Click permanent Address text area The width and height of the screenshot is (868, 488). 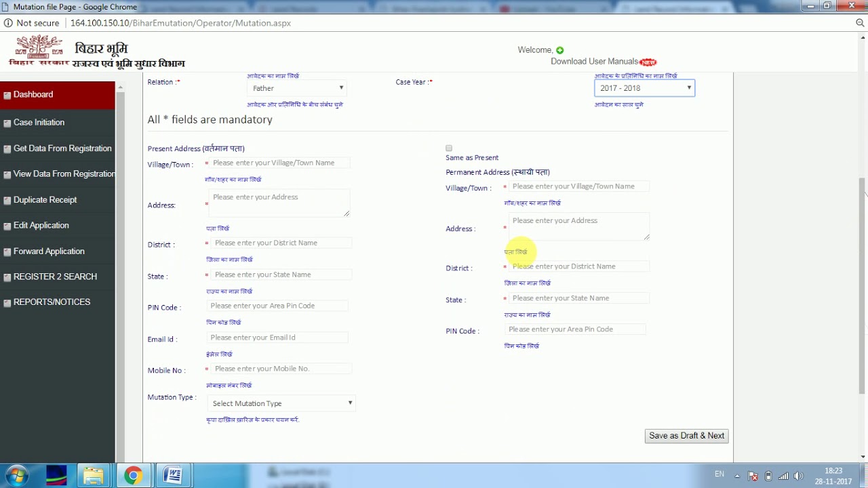coord(579,227)
